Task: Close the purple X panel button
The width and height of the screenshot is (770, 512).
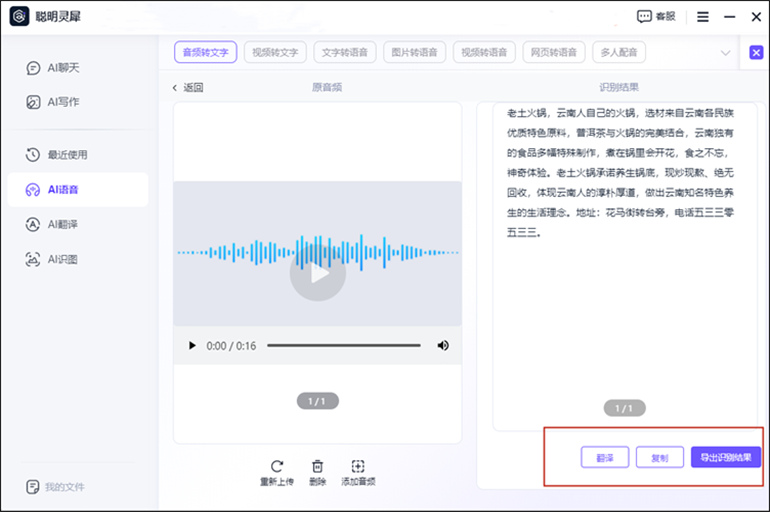Action: coord(756,52)
